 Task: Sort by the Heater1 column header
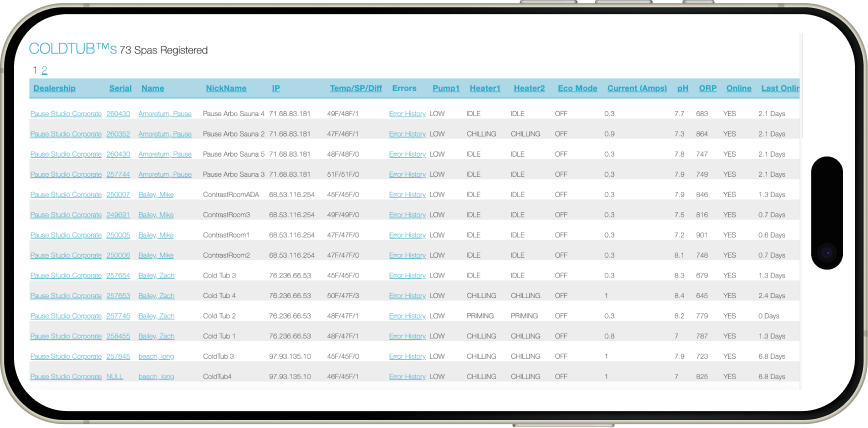[x=485, y=88]
